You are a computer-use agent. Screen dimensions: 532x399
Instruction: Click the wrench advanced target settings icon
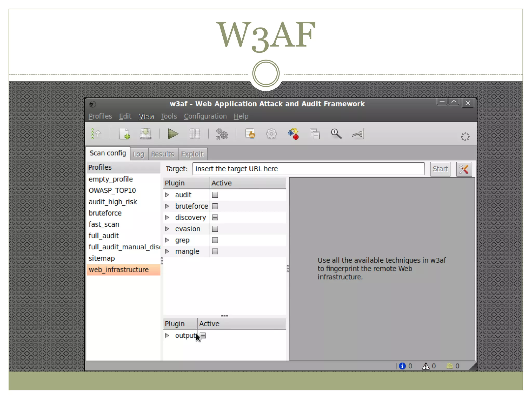464,169
